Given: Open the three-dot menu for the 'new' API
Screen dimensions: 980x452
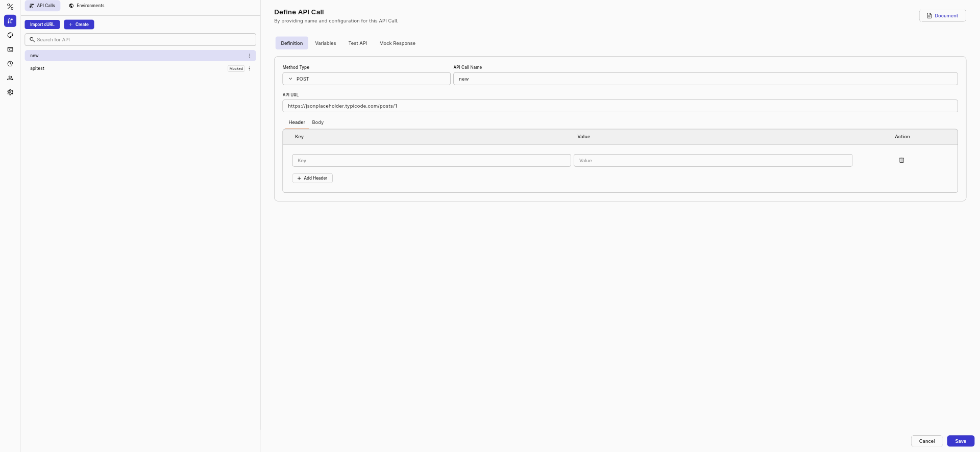Looking at the screenshot, I should [x=249, y=56].
